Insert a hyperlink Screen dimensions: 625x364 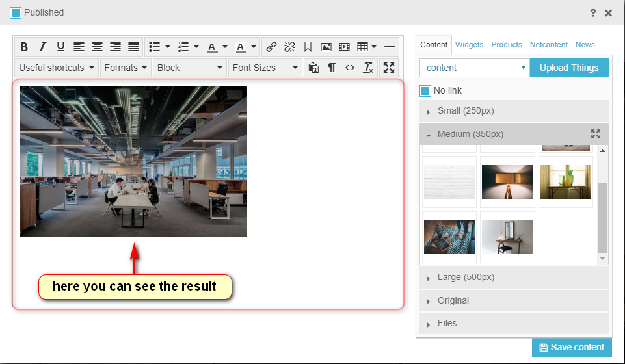(x=271, y=47)
